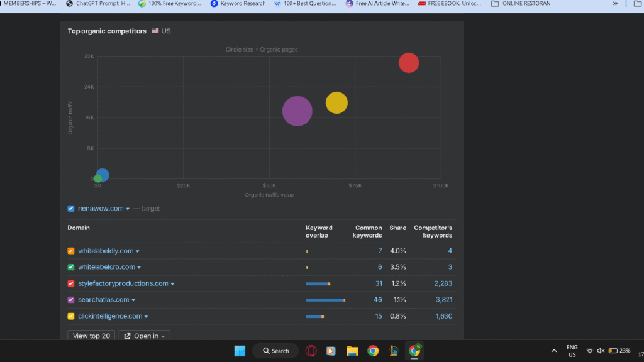Screen dimensions: 644x362
Task: Expand the hidden icons chevron in system tray
Action: tap(554, 351)
